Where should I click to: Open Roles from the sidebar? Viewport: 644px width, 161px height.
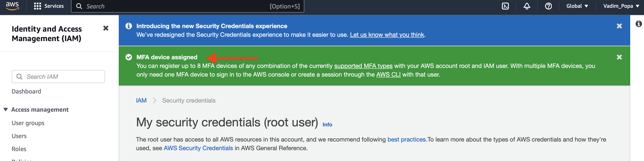(19, 149)
